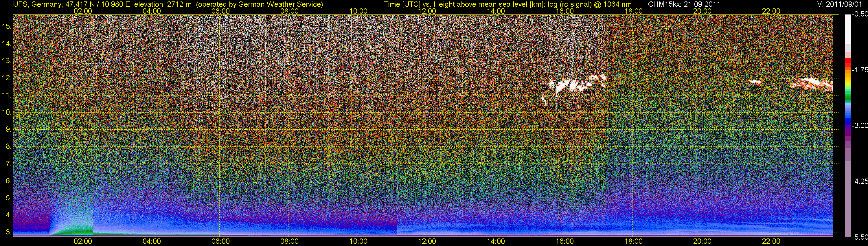868x246 pixels.
Task: Click the bottom-axis time label 04:00
Action: tap(152, 241)
